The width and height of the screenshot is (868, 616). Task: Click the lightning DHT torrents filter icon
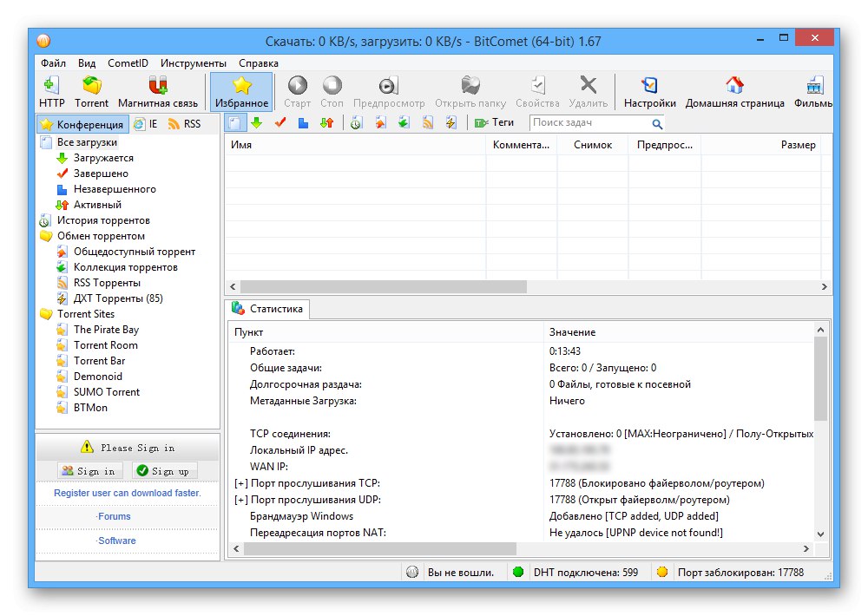(x=451, y=123)
